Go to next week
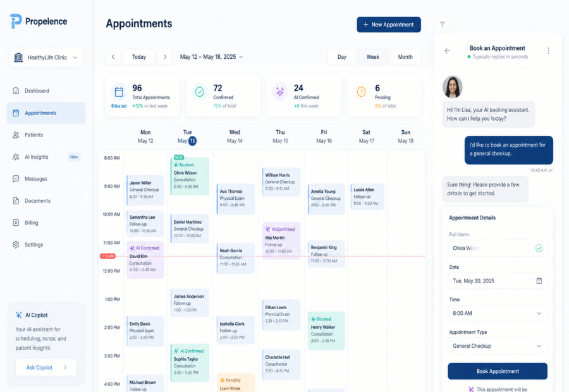This screenshot has width=569, height=392. point(165,57)
